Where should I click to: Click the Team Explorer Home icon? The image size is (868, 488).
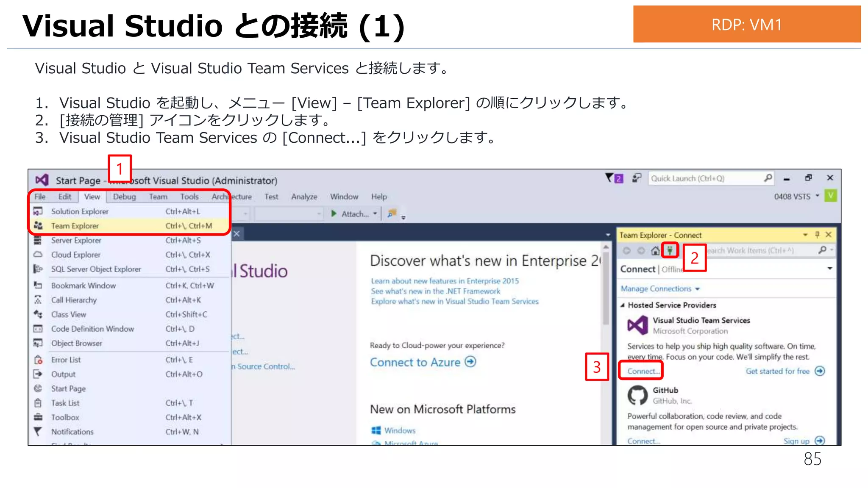655,250
